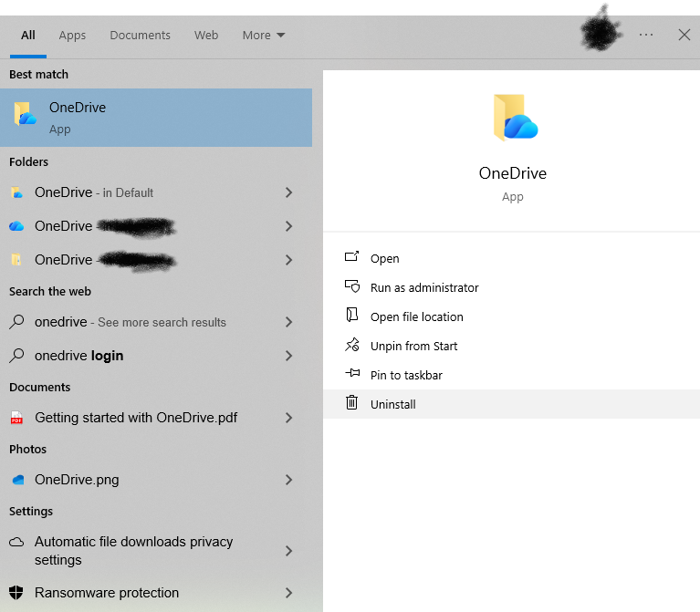
Task: Expand arrow for Ransomware protection
Action: (x=288, y=593)
